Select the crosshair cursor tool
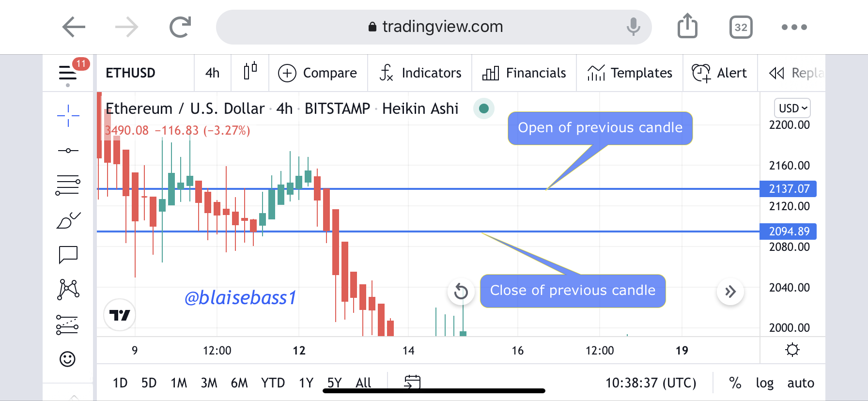868x401 pixels. coord(68,116)
